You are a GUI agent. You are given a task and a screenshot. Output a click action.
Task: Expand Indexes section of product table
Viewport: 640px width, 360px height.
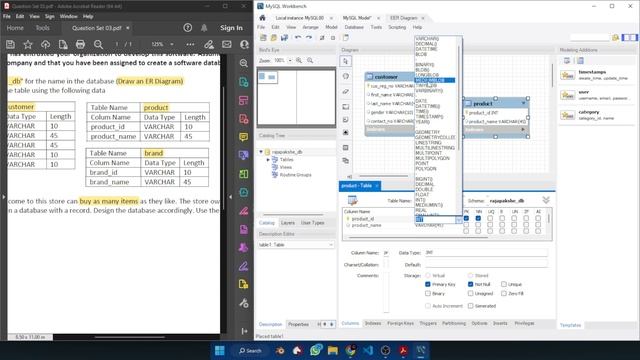click(523, 129)
